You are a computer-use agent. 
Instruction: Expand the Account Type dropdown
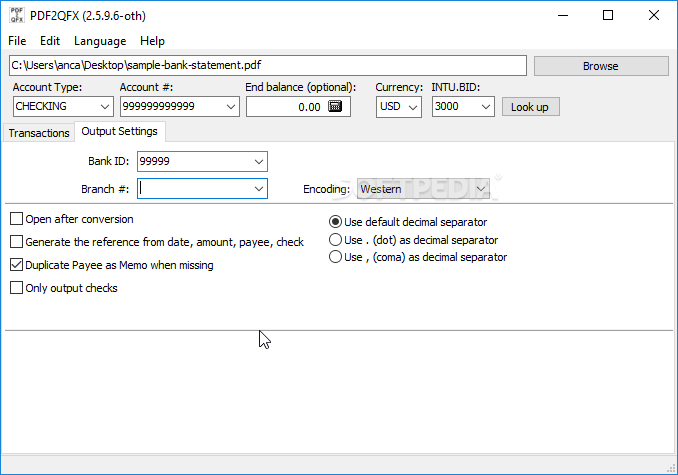coord(105,107)
